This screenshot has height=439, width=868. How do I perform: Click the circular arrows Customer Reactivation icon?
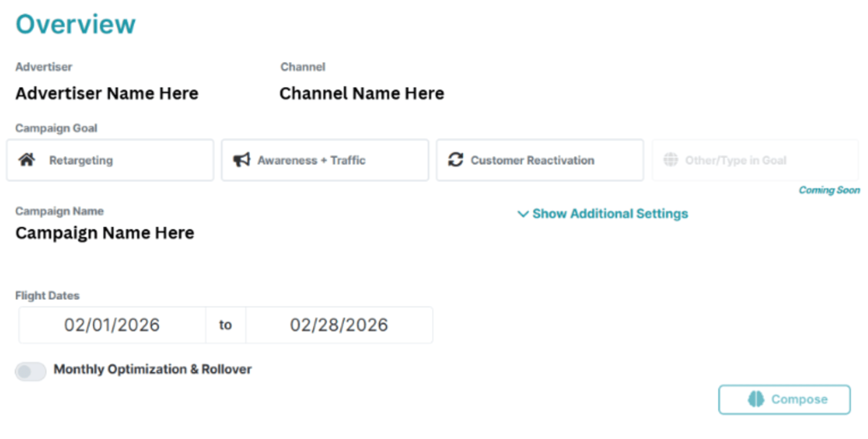click(455, 160)
